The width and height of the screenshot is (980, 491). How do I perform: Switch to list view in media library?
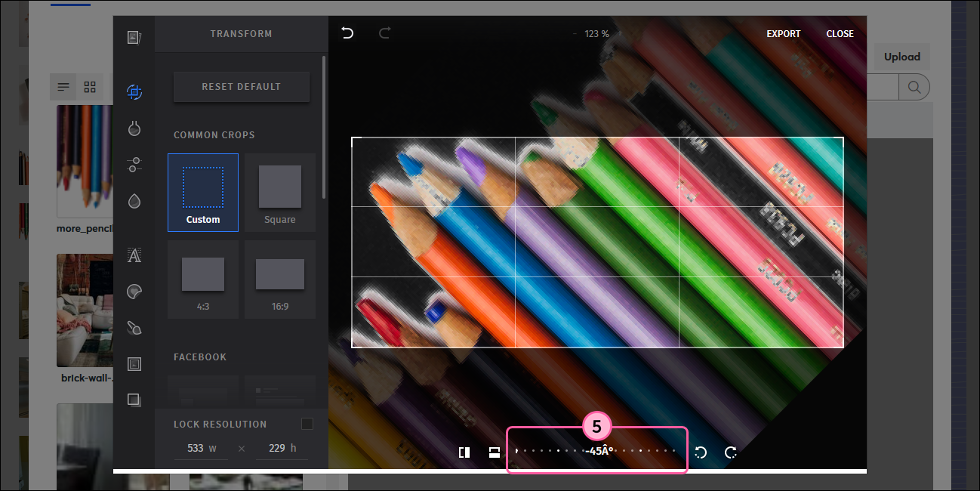click(x=64, y=87)
